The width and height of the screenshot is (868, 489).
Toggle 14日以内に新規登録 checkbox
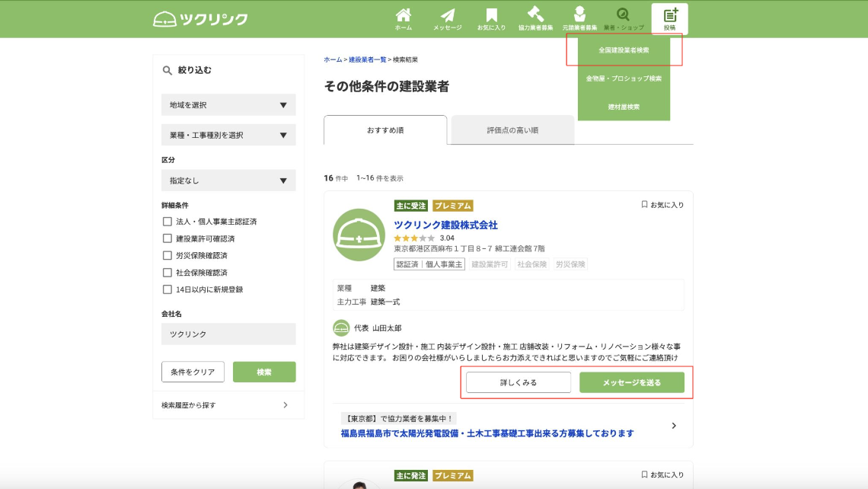coord(168,289)
